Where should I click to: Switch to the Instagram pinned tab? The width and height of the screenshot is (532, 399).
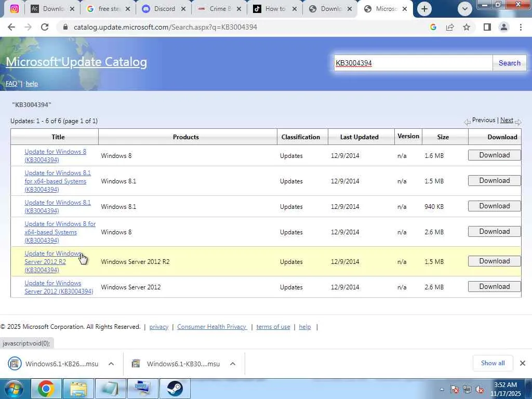tap(14, 9)
